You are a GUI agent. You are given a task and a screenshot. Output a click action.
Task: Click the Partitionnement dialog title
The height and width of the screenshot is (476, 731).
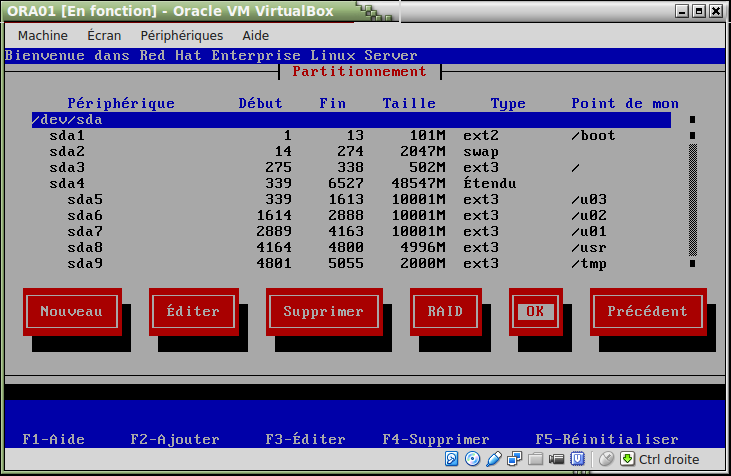coord(359,71)
